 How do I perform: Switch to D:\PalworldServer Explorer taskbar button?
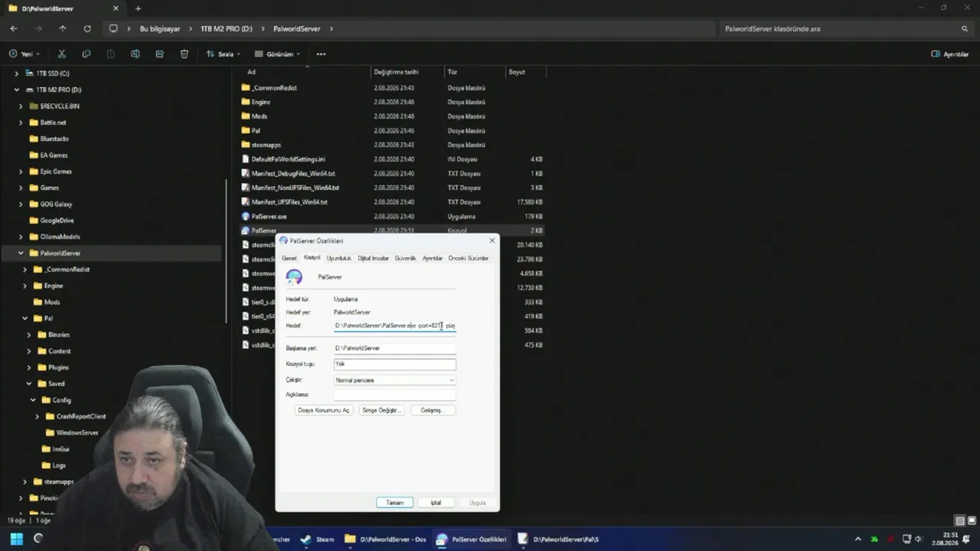click(386, 539)
